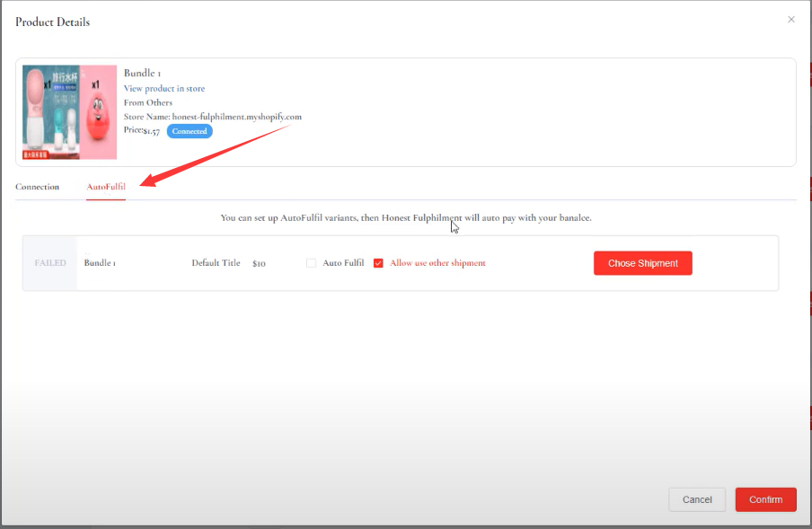Confirm the product settings
This screenshot has height=529, width=812.
point(765,499)
